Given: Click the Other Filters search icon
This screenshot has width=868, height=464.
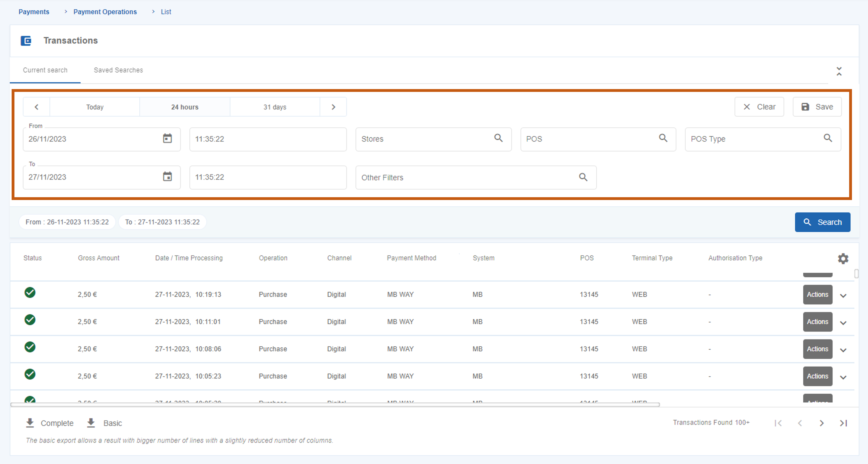Looking at the screenshot, I should 583,177.
